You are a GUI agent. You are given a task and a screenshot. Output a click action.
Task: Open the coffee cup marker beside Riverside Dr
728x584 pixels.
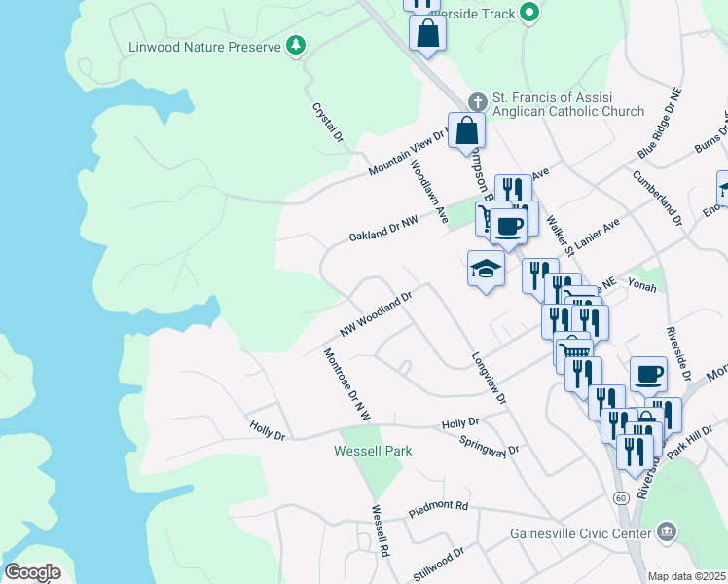pos(648,375)
